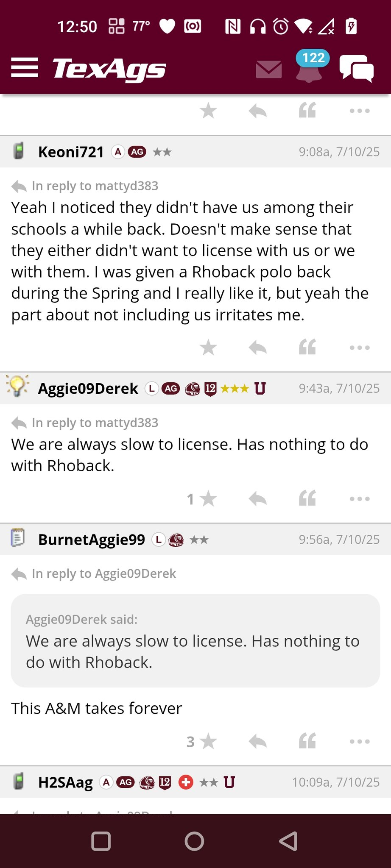Open the private messages envelope icon
The height and width of the screenshot is (868, 391).
click(269, 69)
